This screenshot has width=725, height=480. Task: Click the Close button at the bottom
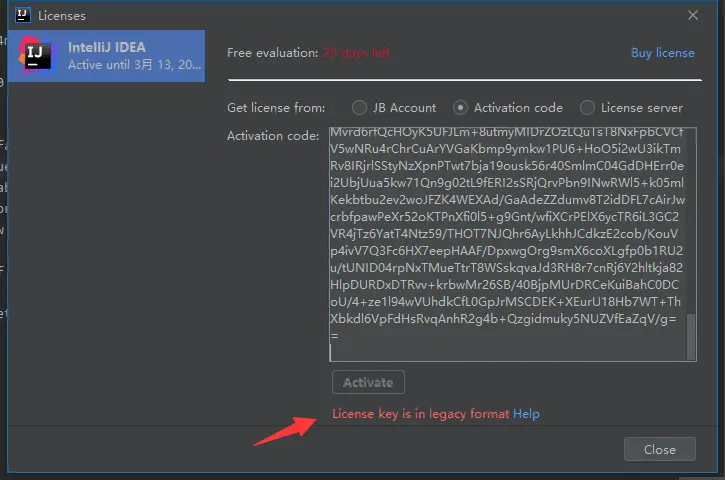[x=659, y=449]
